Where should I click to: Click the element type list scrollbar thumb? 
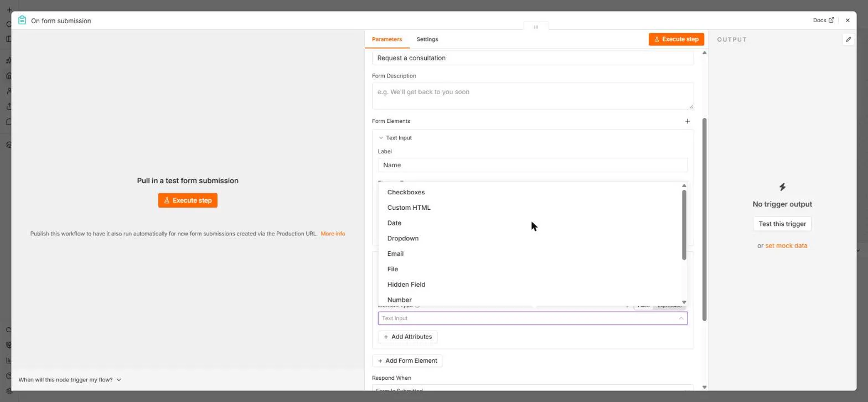[684, 224]
